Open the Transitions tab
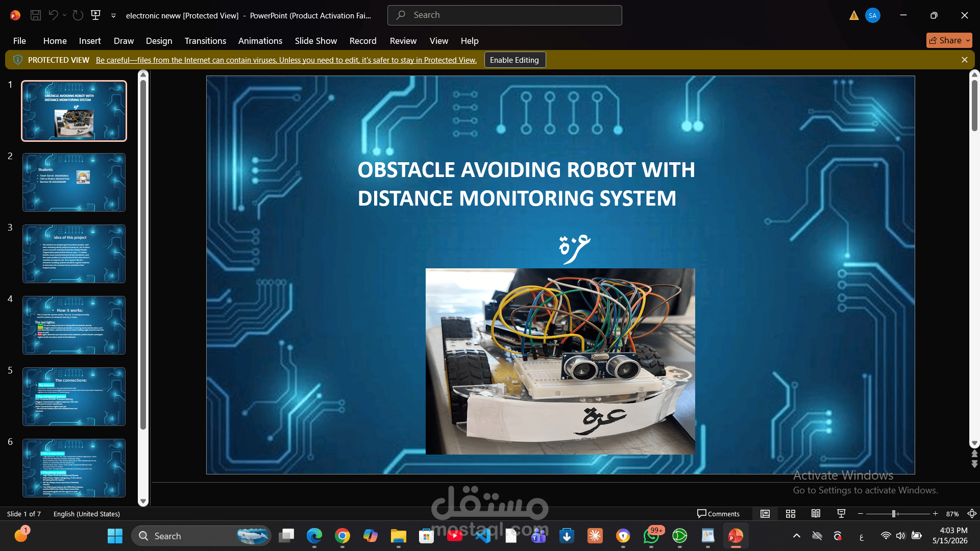This screenshot has width=980, height=551. (x=205, y=41)
